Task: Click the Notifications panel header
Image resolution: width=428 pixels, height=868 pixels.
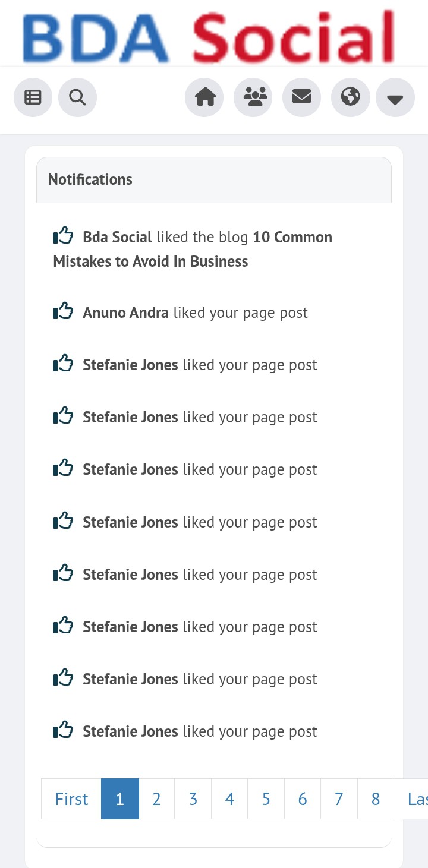Action: pos(213,180)
